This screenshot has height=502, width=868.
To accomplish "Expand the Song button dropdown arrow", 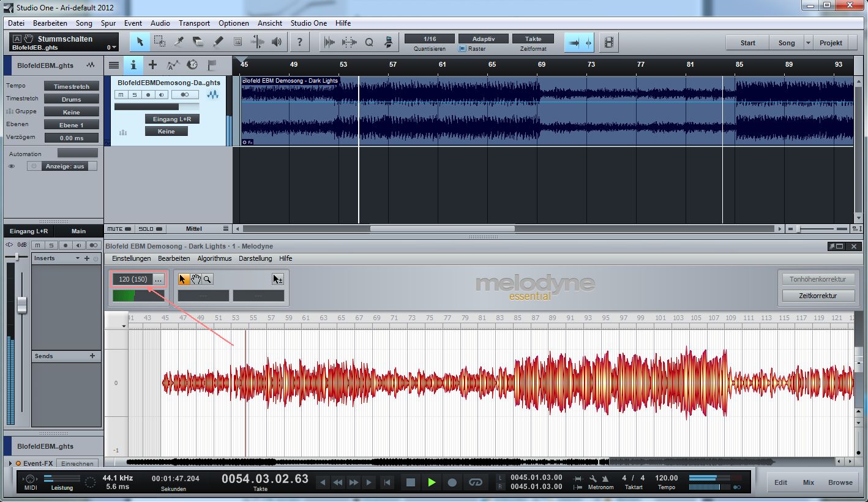I will point(808,43).
